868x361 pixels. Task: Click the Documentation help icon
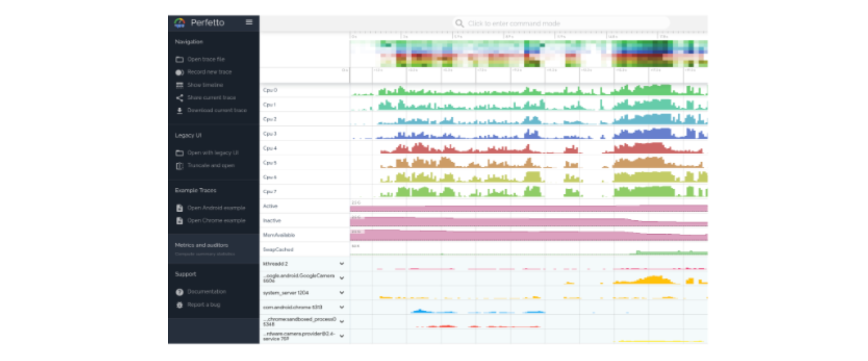coord(179,292)
